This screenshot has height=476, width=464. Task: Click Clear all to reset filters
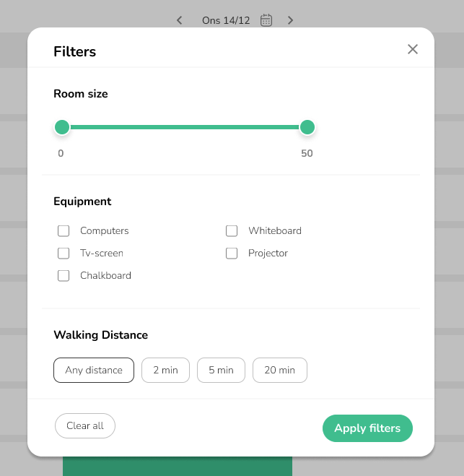[x=85, y=426]
